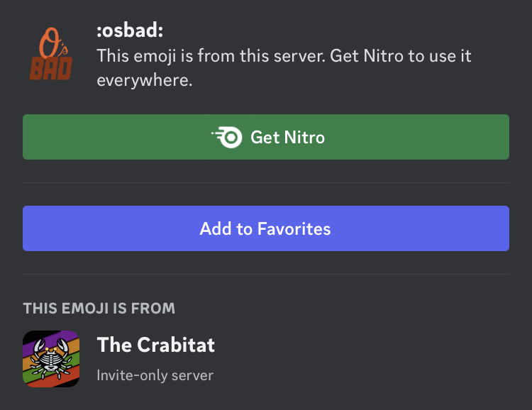532x410 pixels.
Task: Click the speed-lines Nitro symbol beside Get Nitro
Action: tap(227, 137)
